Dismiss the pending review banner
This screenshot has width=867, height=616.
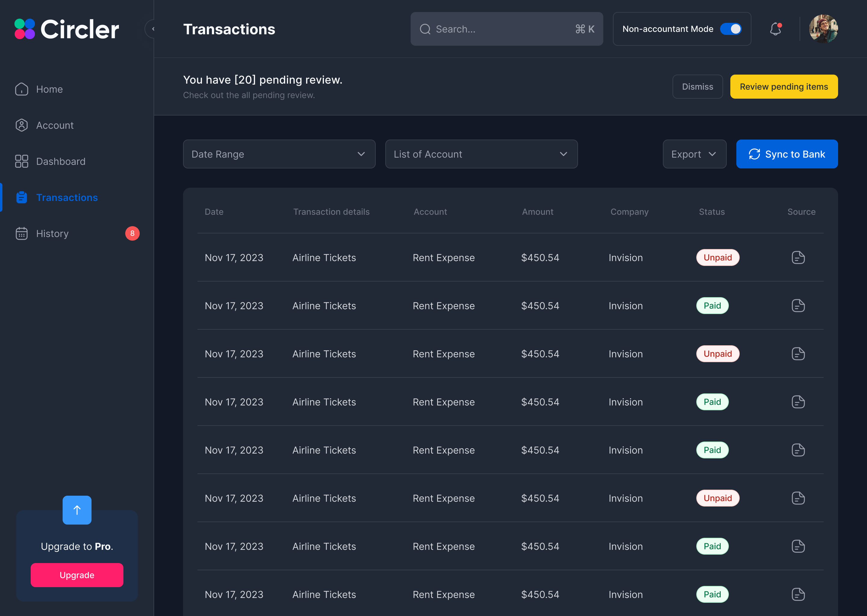[698, 87]
